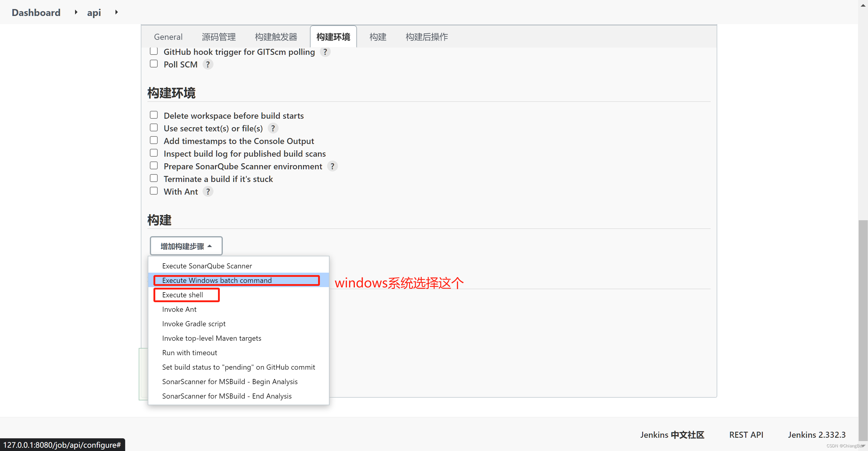
Task: Check the Poll SCM option
Action: pos(154,64)
